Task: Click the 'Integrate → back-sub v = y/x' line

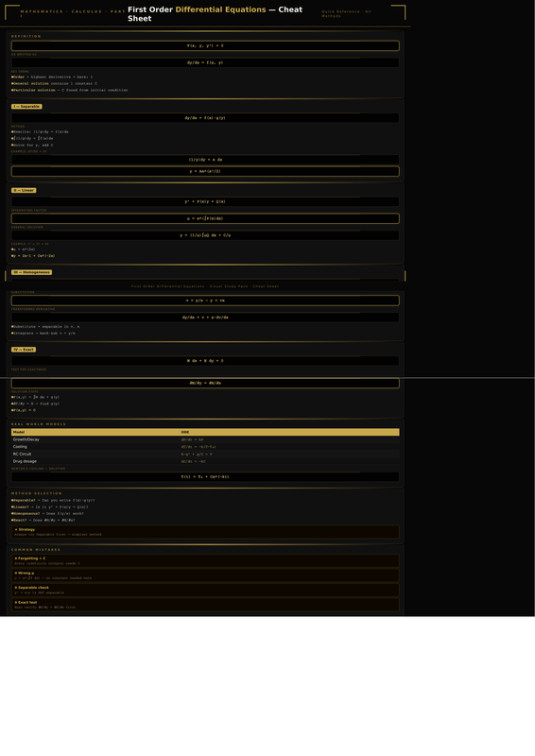Action: (43, 334)
